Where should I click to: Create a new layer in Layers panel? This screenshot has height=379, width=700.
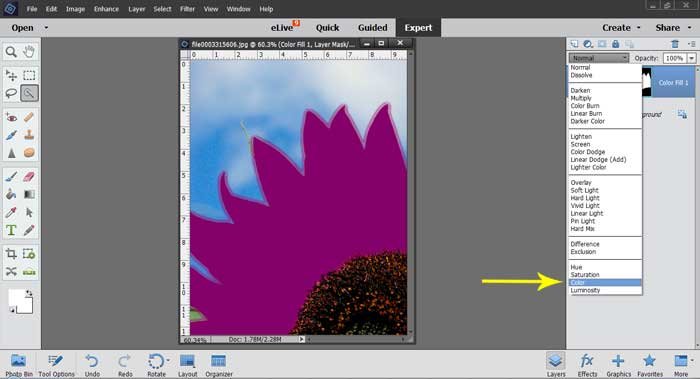[575, 44]
